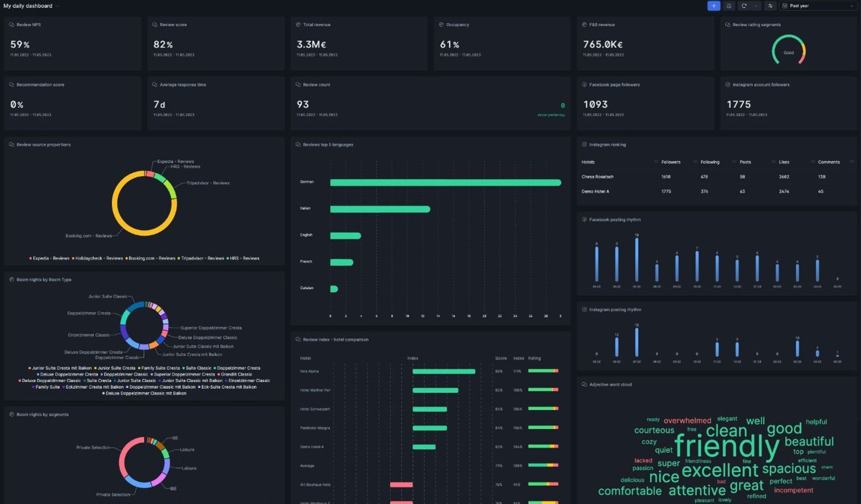The image size is (861, 504).
Task: Sort by the Comments column header
Action: 829,162
